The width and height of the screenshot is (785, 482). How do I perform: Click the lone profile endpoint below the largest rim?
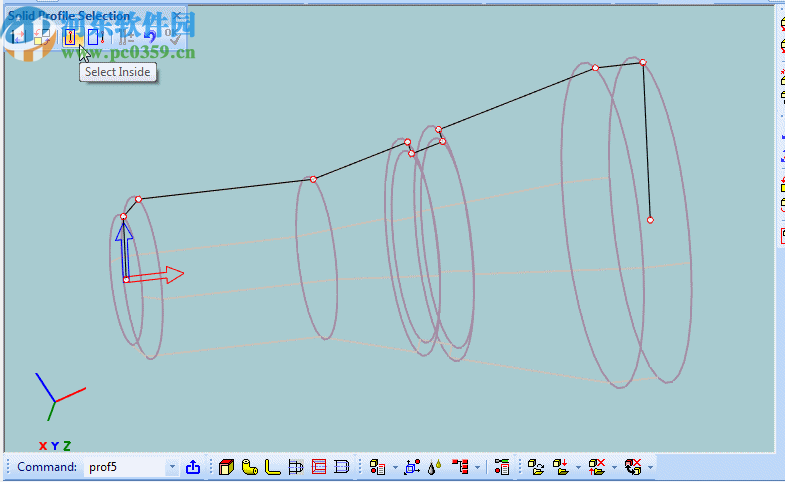click(x=650, y=220)
